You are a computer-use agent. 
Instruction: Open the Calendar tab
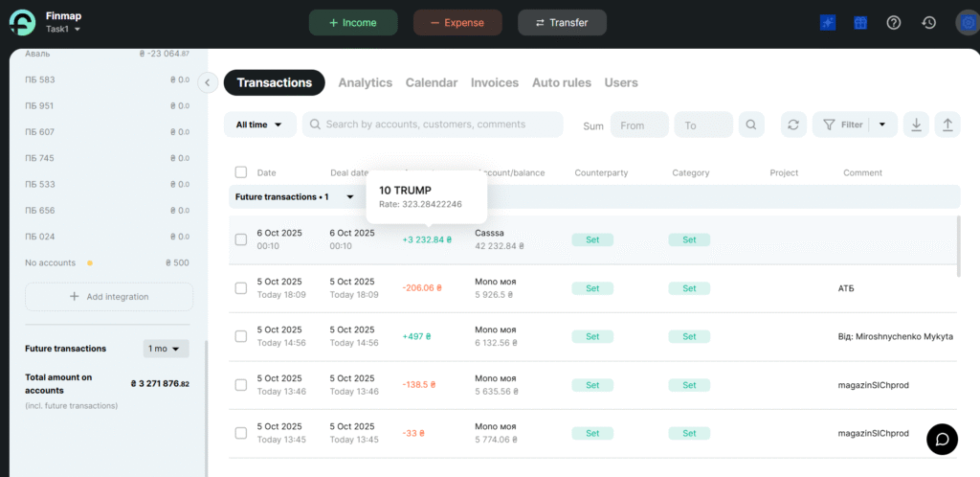(431, 83)
